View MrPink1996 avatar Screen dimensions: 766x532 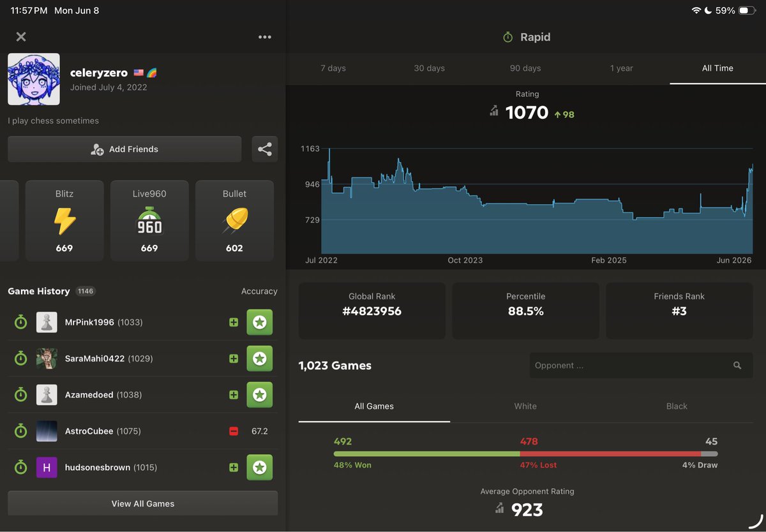[x=47, y=322]
